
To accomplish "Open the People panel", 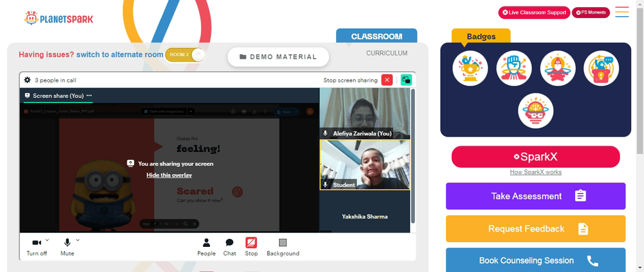I will pos(206,247).
